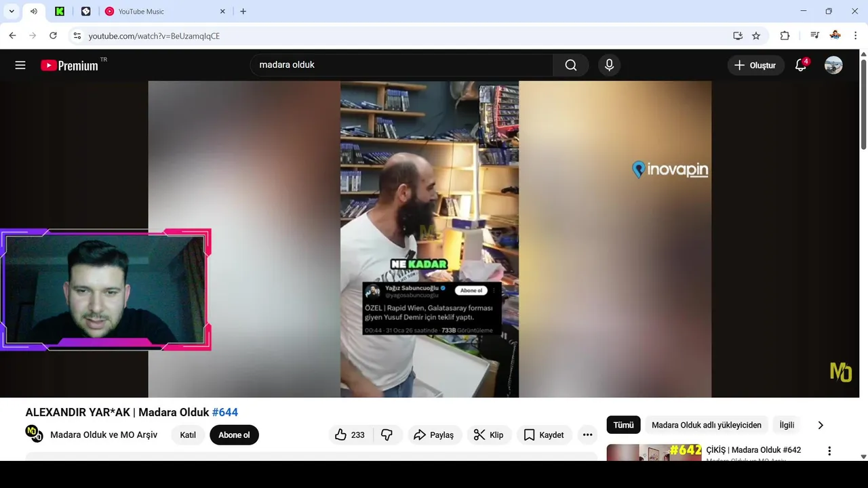Open browser extensions puzzle icon
The height and width of the screenshot is (488, 868).
785,36
